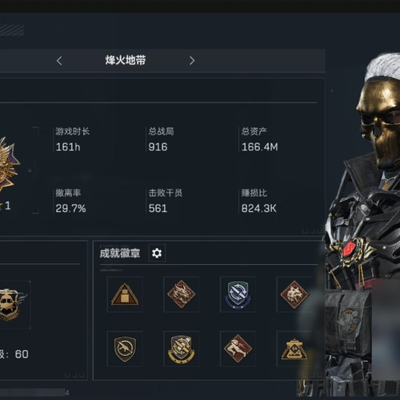Click the 成就徽章 section heading
The width and height of the screenshot is (400, 400).
tap(120, 253)
